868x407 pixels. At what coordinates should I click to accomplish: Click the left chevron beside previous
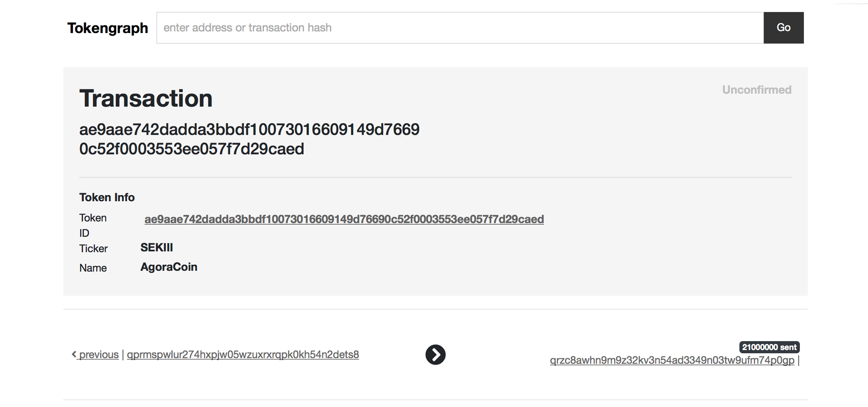coord(74,354)
